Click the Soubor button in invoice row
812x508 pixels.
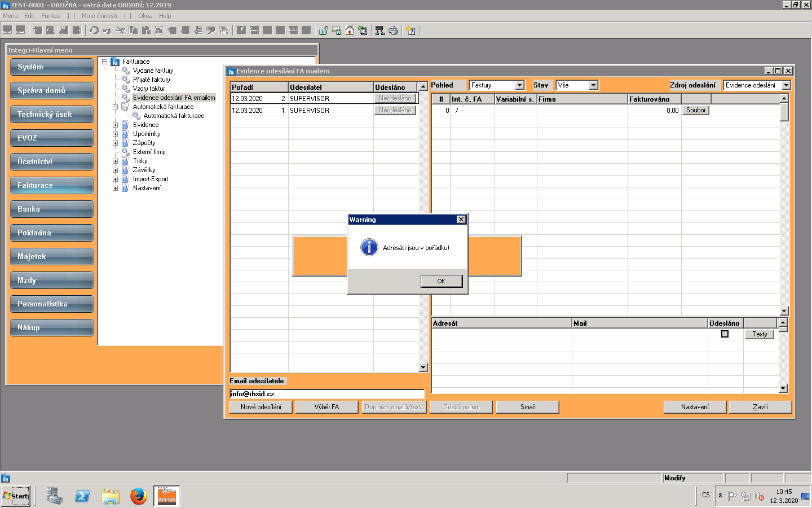click(x=696, y=110)
